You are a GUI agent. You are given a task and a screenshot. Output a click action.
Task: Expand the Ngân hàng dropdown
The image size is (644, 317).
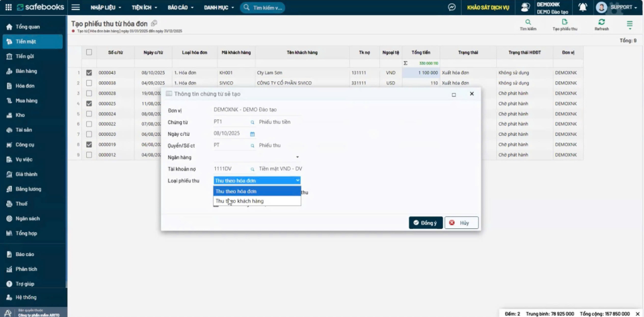(297, 157)
